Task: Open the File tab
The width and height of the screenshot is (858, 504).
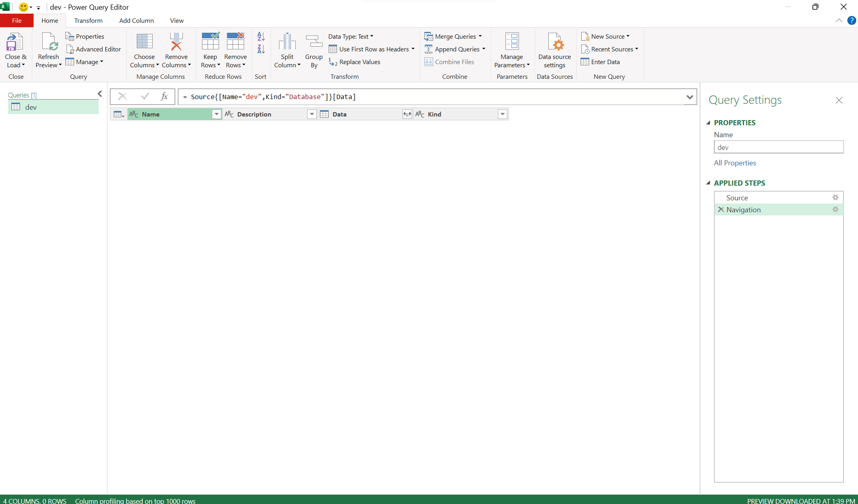Action: click(x=17, y=21)
